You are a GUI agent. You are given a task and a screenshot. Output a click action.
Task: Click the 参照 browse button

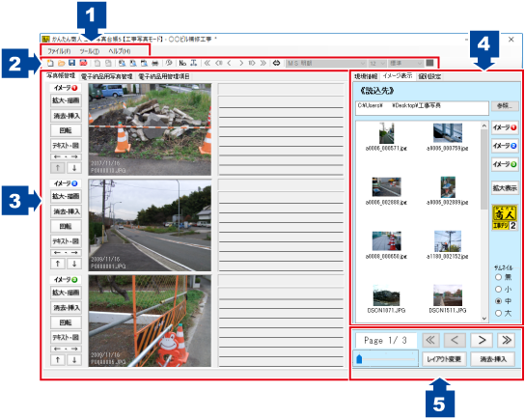(x=505, y=106)
